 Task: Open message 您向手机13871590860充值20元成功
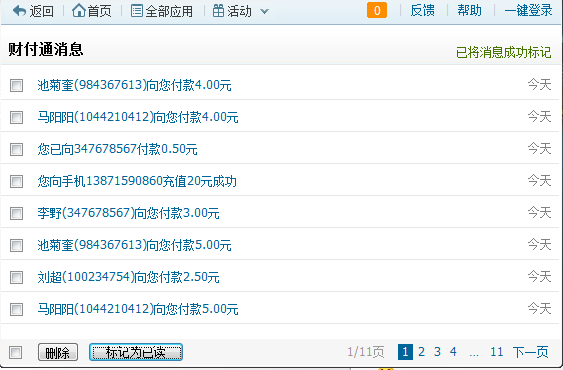point(137,181)
